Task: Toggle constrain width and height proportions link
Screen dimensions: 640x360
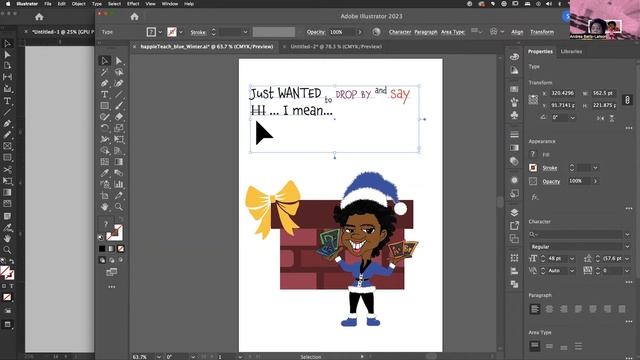Action: coord(627,100)
